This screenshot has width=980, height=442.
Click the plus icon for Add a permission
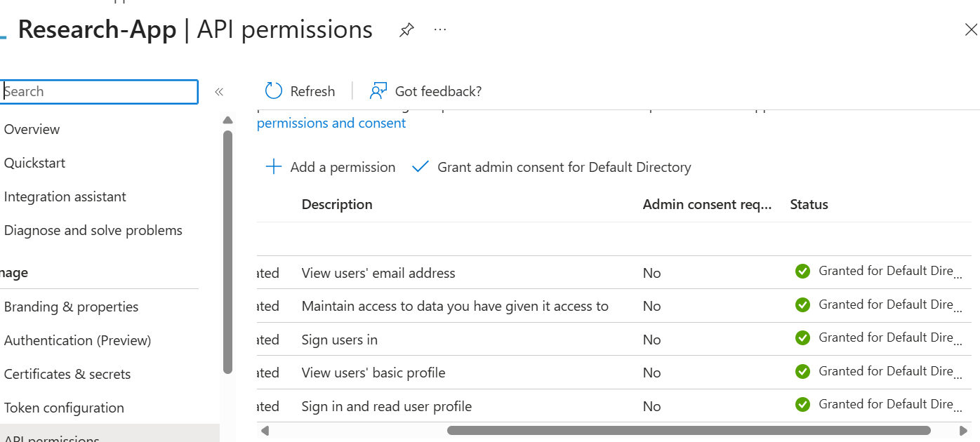[273, 167]
